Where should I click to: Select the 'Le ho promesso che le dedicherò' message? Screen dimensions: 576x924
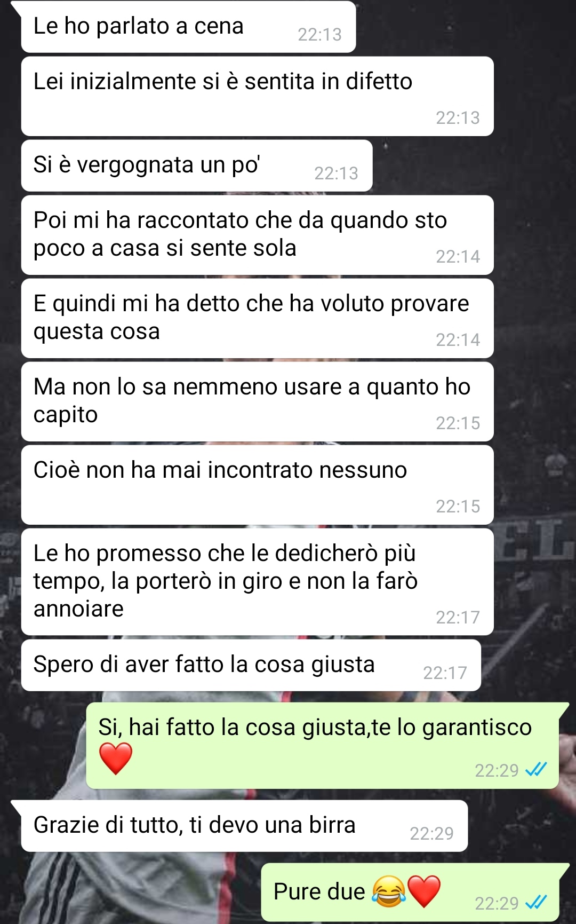pos(257,582)
